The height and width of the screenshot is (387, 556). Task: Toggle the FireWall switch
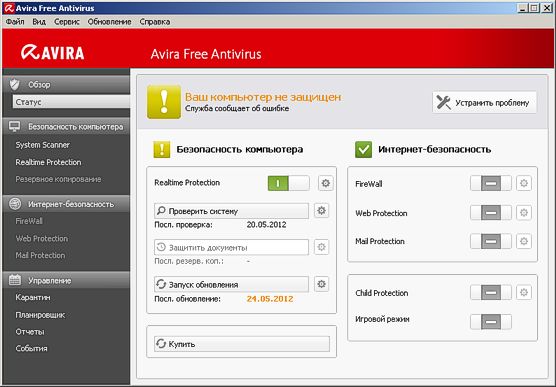point(491,183)
